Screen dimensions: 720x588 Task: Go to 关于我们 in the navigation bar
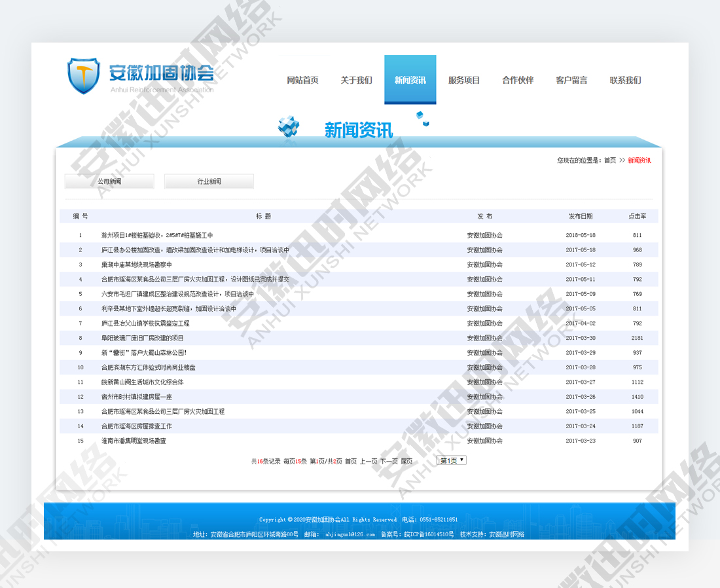356,81
